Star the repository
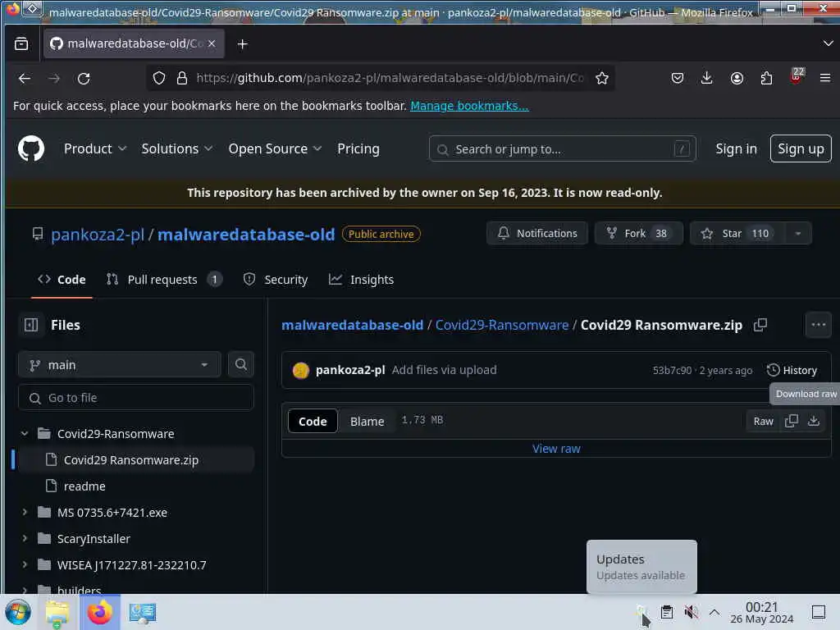This screenshot has height=630, width=840. (x=737, y=234)
